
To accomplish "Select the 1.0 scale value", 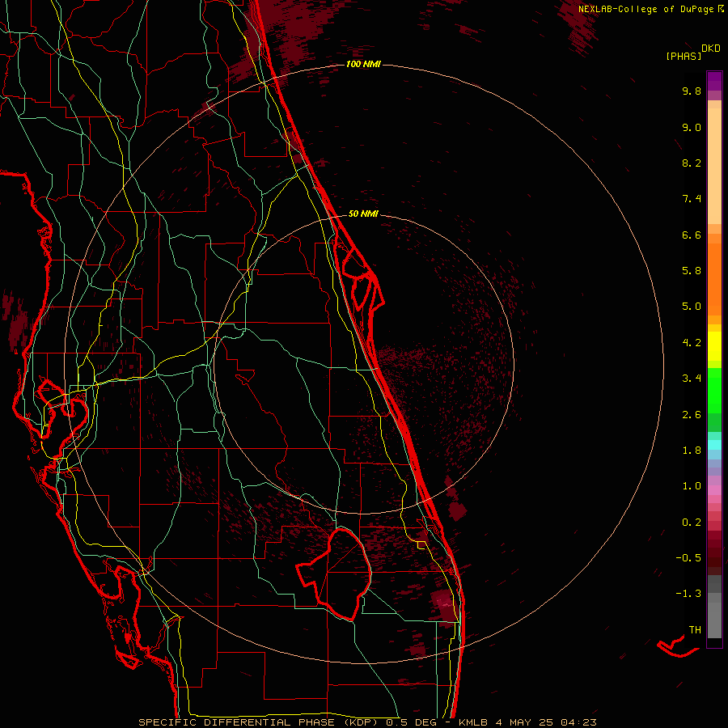I will (692, 486).
